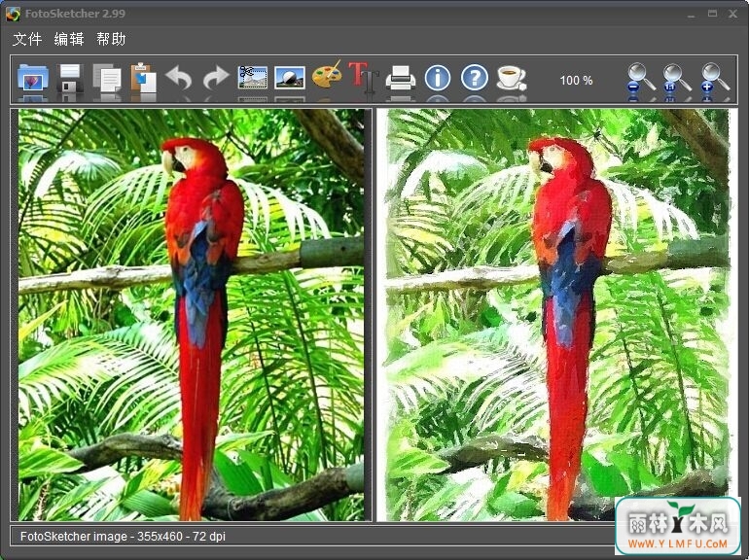Reset zoom to 1:1 with middle magnifier
The image size is (749, 560).
677,78
